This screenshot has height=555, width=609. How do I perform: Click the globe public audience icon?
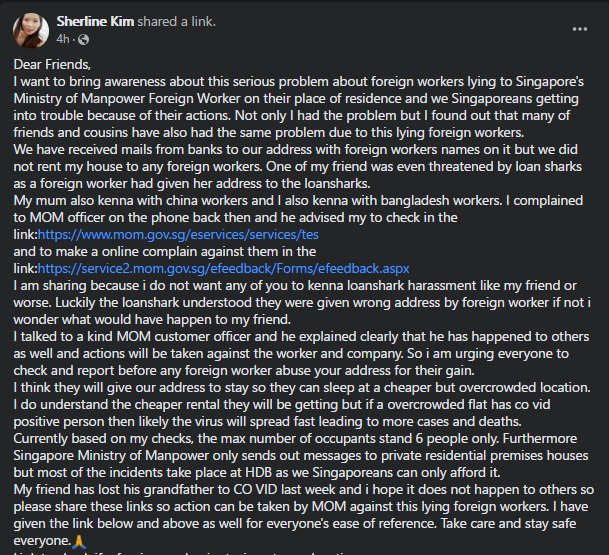click(84, 39)
